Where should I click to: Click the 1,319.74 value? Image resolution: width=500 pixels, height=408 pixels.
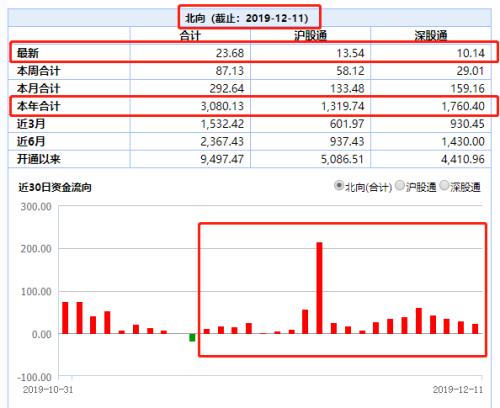pos(342,106)
